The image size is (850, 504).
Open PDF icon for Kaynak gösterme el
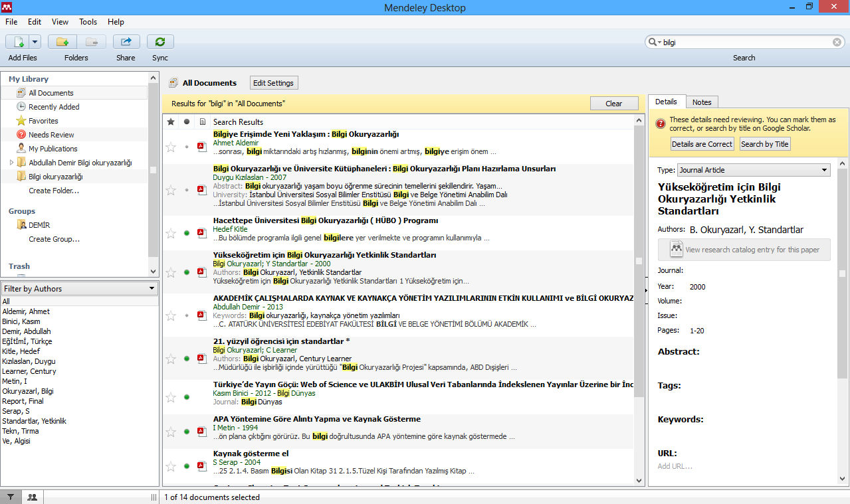coord(202,466)
